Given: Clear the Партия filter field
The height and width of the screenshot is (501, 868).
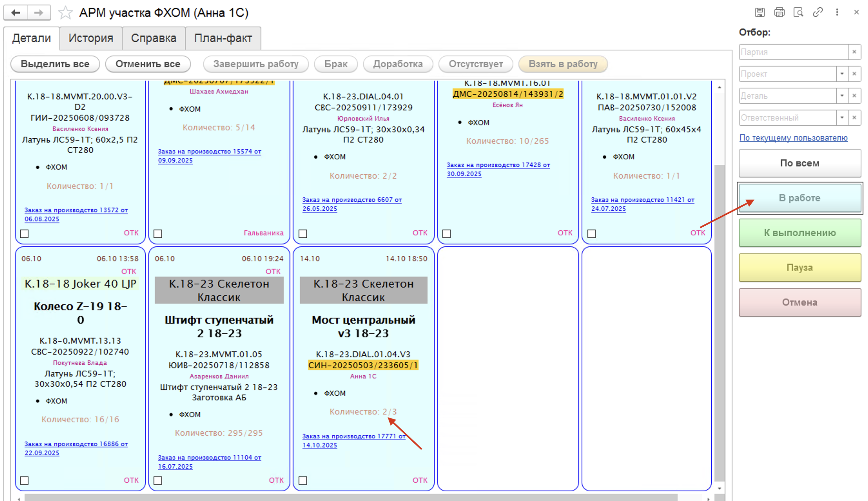Looking at the screenshot, I should (x=854, y=52).
